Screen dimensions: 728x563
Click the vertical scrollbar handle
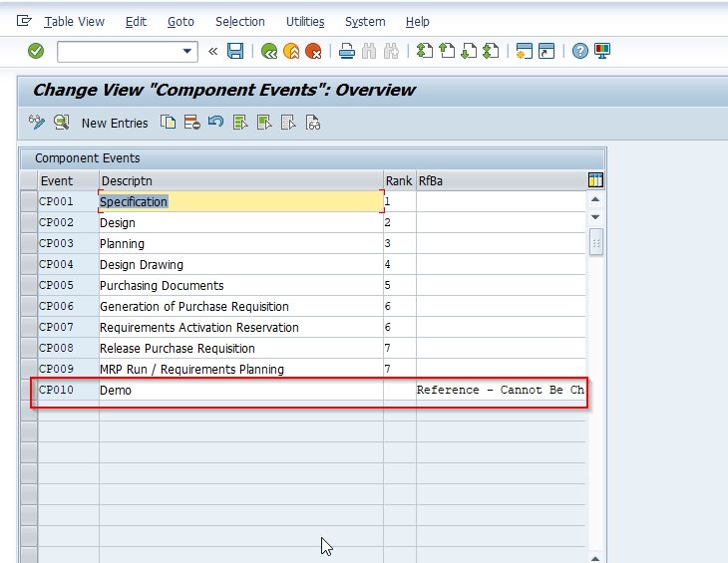pos(596,242)
